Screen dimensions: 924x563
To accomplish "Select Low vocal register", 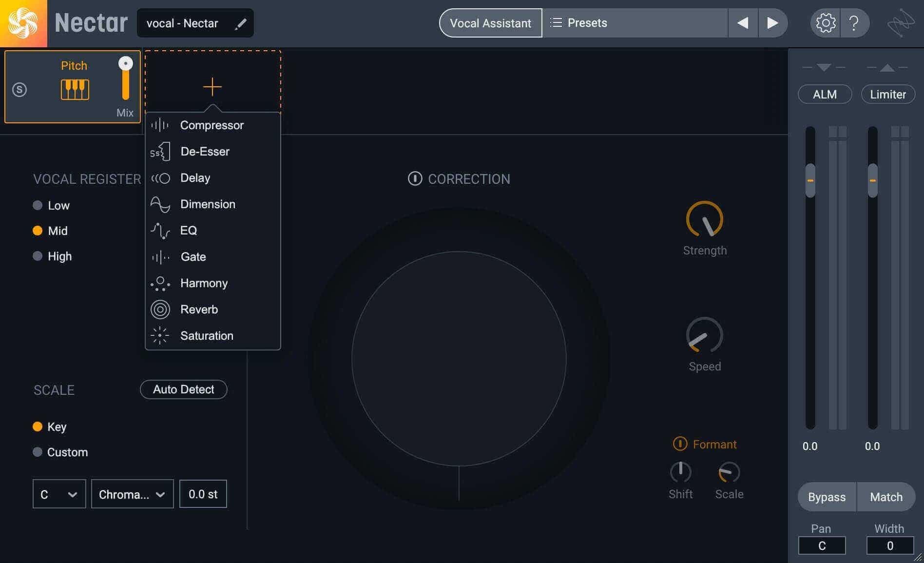I will click(51, 205).
